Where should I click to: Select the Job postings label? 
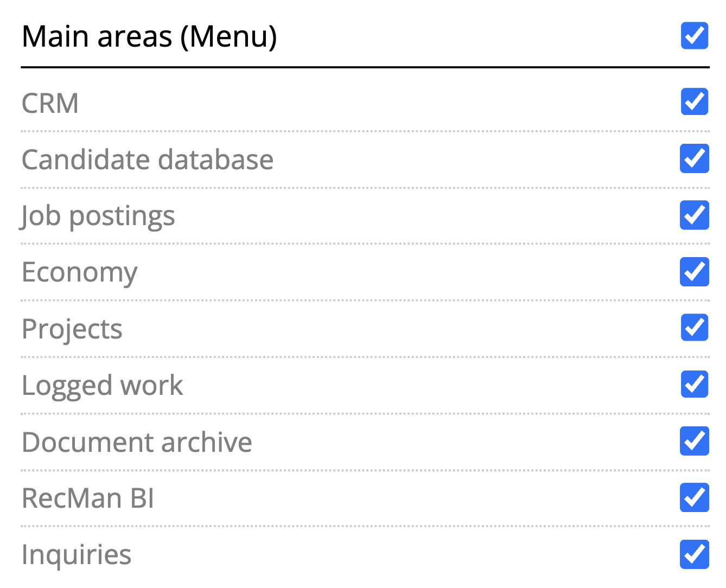(98, 216)
